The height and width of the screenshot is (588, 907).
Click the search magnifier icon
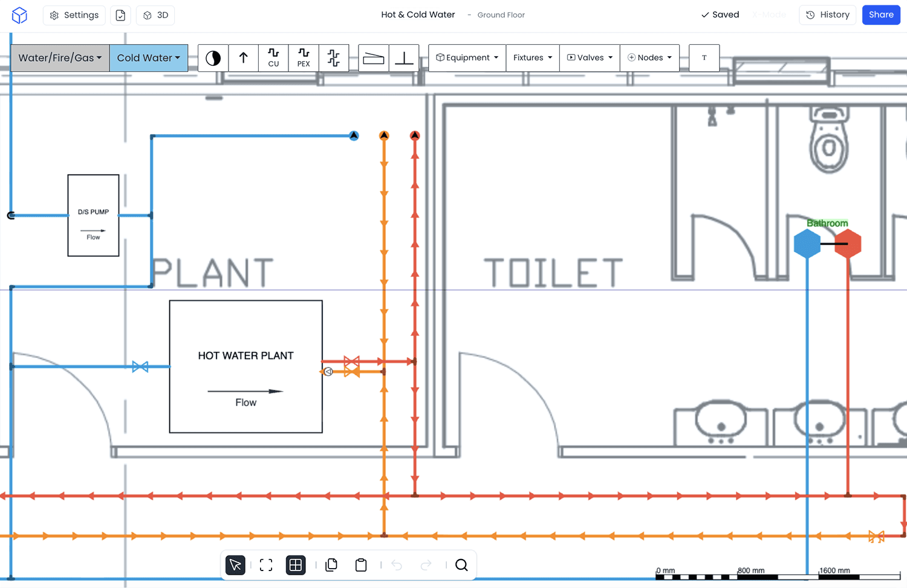click(x=461, y=565)
